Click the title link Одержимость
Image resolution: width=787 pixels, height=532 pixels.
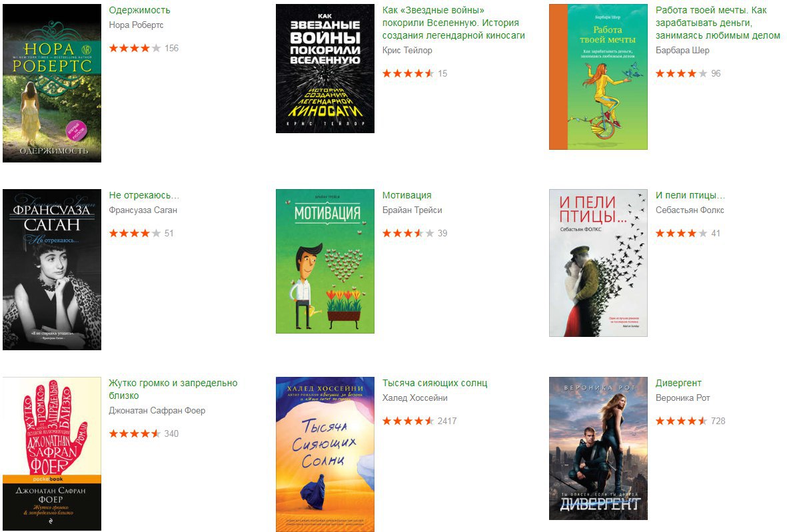[x=139, y=10]
